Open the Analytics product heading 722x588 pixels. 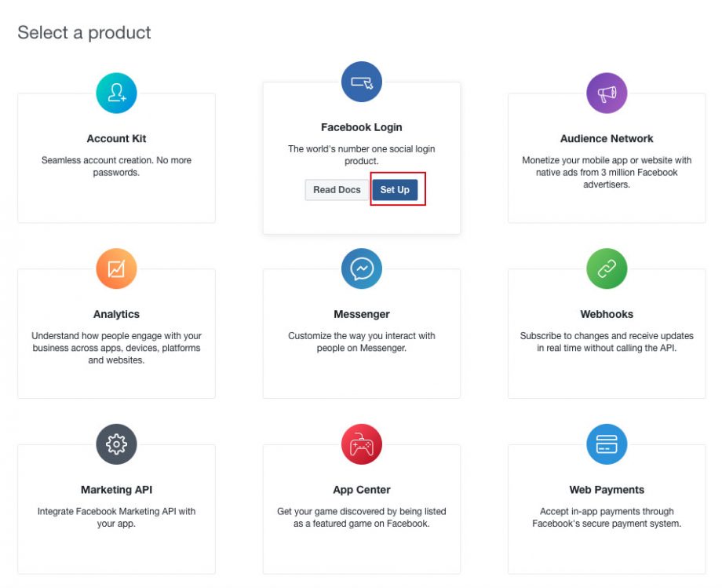coord(116,314)
